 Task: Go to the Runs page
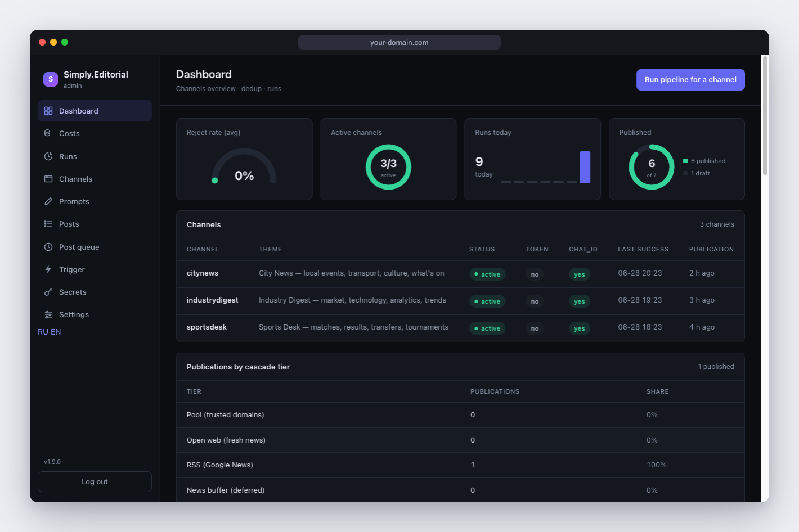[95, 156]
